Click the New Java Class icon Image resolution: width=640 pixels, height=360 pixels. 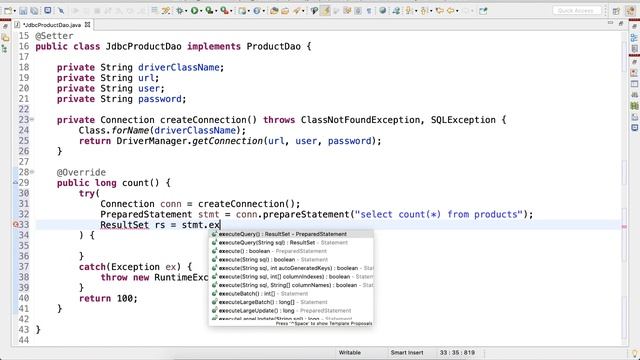pos(256,11)
